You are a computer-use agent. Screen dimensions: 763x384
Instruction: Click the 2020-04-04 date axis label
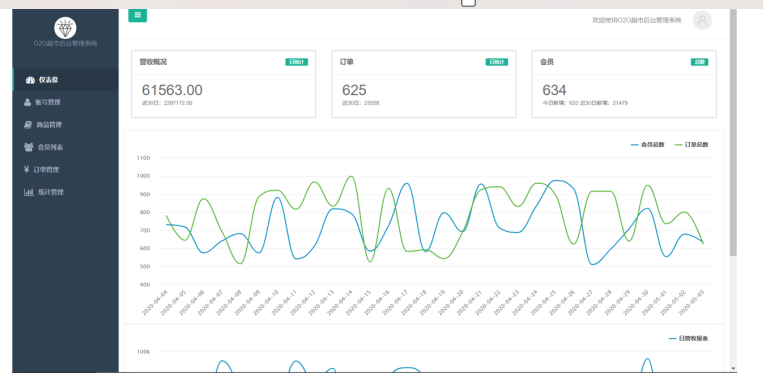pyautogui.click(x=155, y=303)
